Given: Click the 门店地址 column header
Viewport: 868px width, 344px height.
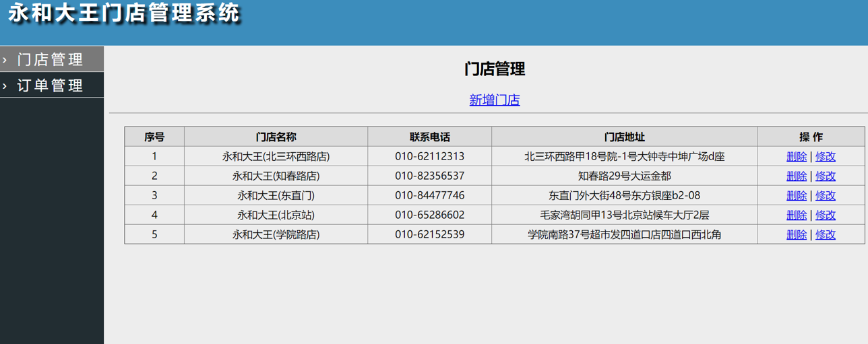Looking at the screenshot, I should pos(625,137).
